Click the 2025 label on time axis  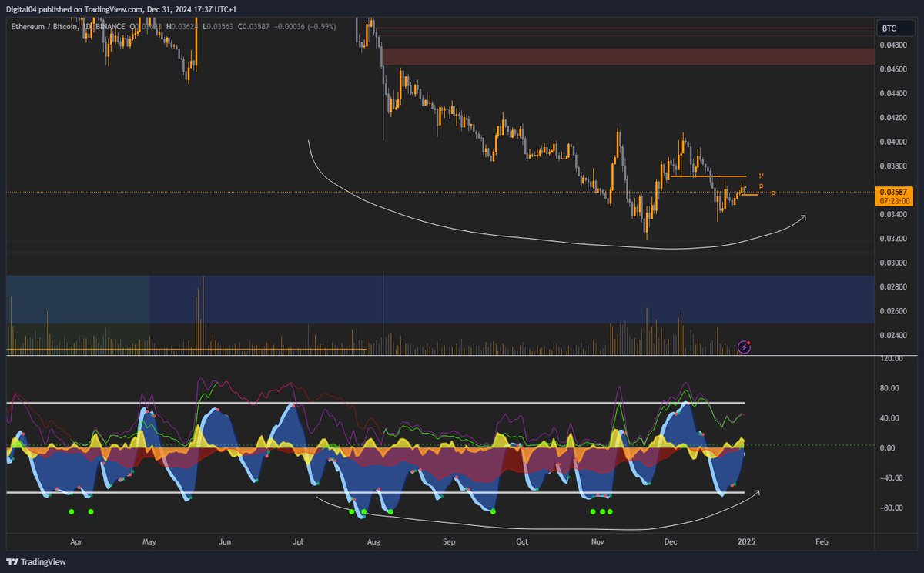coord(746,542)
